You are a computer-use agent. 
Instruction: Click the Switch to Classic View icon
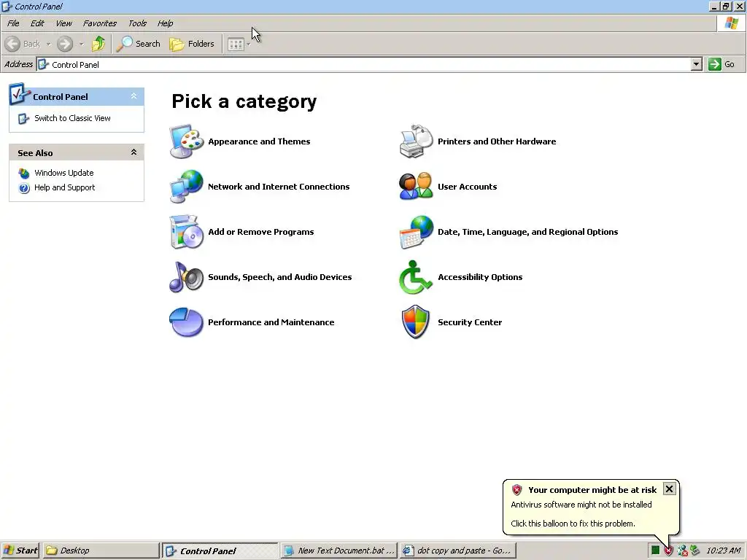coord(23,119)
